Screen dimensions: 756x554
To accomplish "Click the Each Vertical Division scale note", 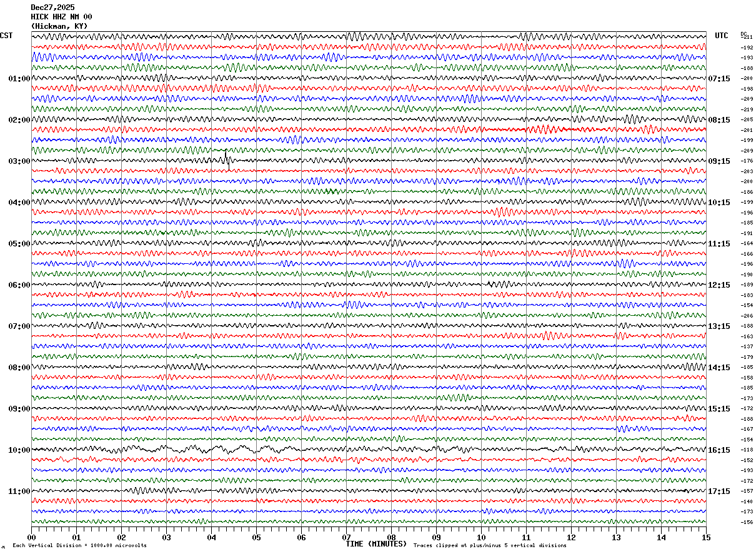I will [x=80, y=546].
